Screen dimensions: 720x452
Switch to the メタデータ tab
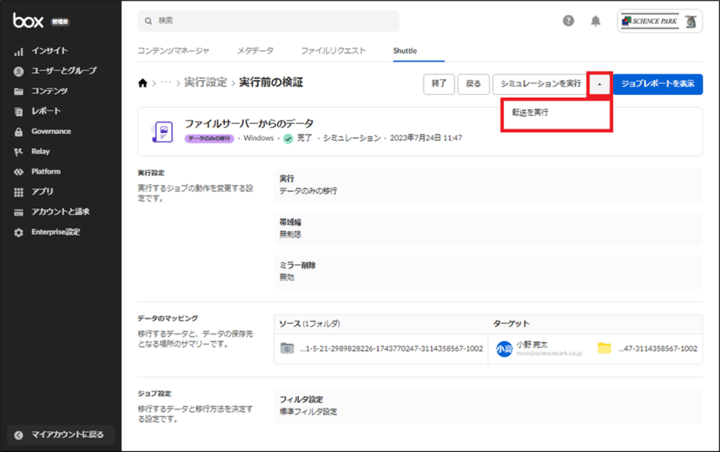point(255,50)
